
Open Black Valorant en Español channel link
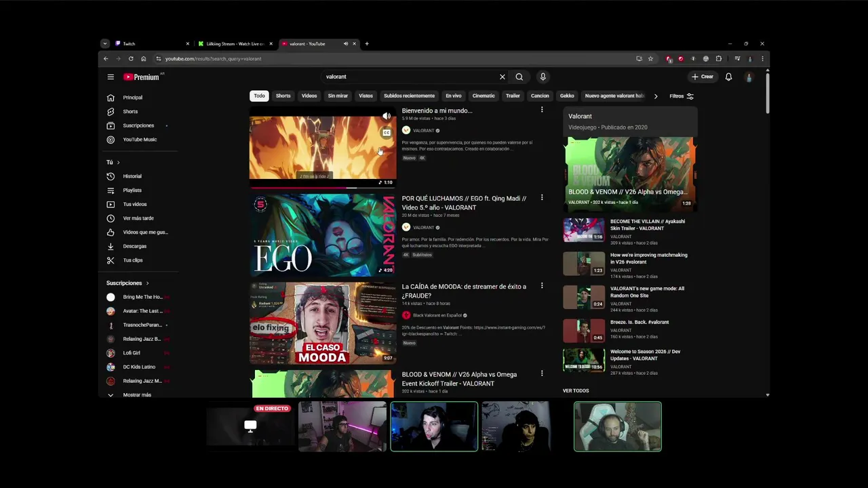pyautogui.click(x=437, y=315)
